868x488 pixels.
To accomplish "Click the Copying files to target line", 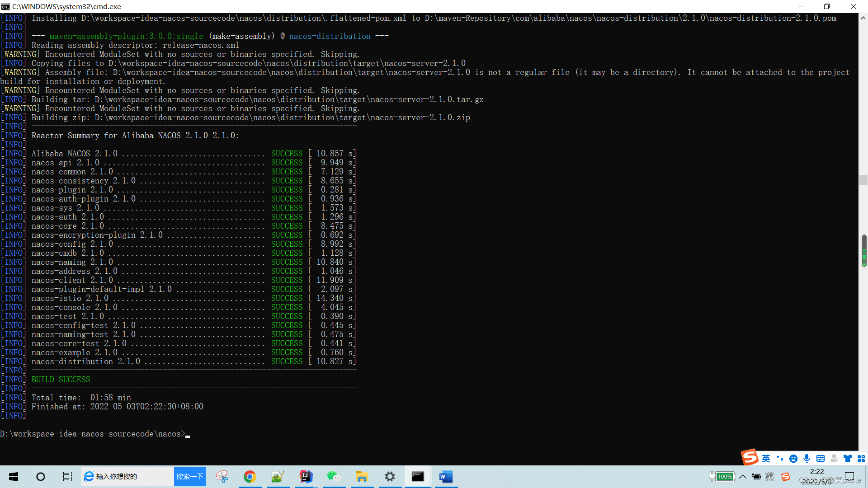I will pyautogui.click(x=248, y=63).
